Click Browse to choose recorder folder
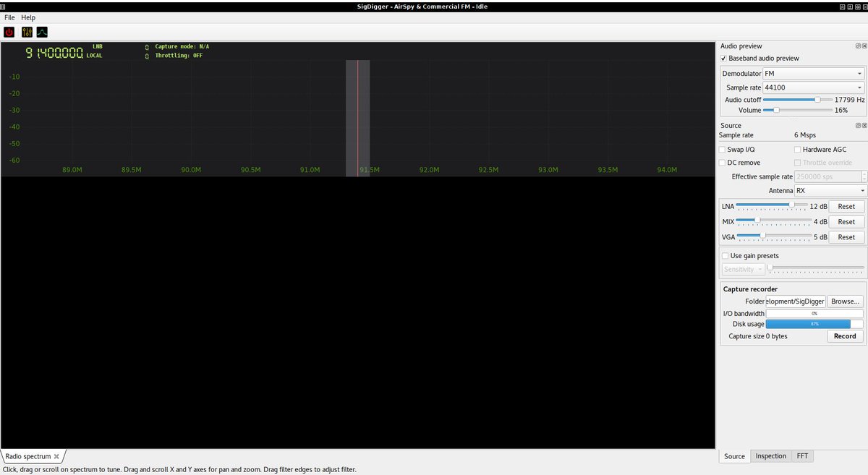868x475 pixels. 845,301
